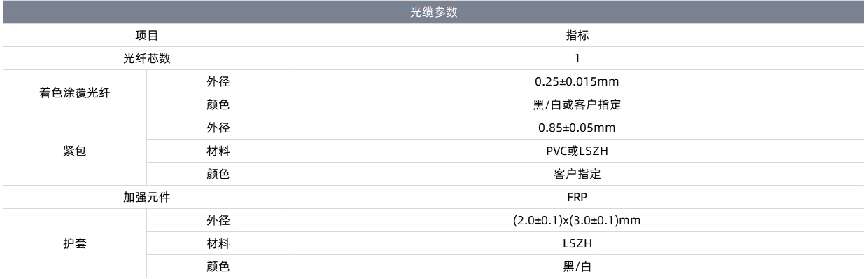Select the 护套 LSZH material value
The width and height of the screenshot is (868, 279).
pos(577,243)
